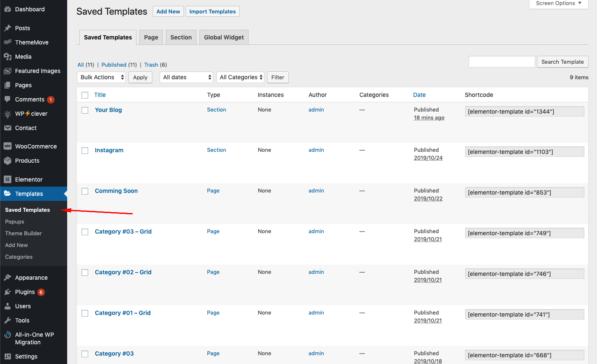Sort by the Date column header
This screenshot has height=364, width=597.
click(x=419, y=95)
